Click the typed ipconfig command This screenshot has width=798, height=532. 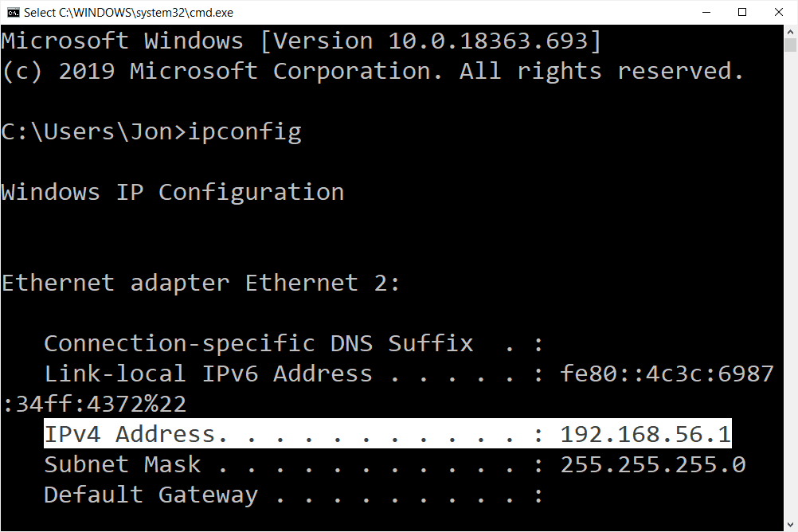click(244, 131)
